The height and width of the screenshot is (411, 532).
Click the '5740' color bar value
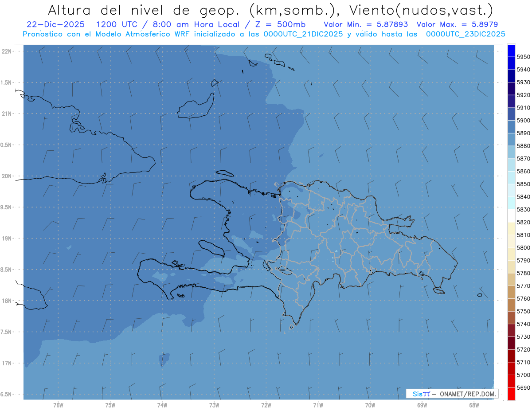click(x=523, y=324)
